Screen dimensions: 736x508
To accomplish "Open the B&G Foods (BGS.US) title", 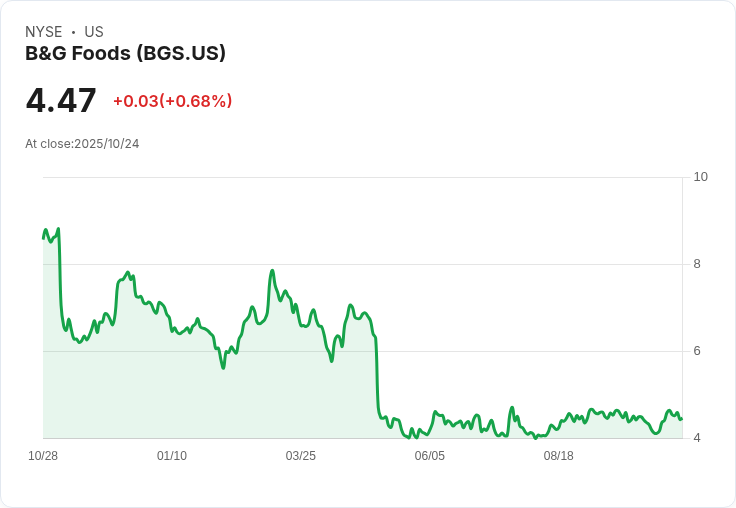I will coord(125,53).
